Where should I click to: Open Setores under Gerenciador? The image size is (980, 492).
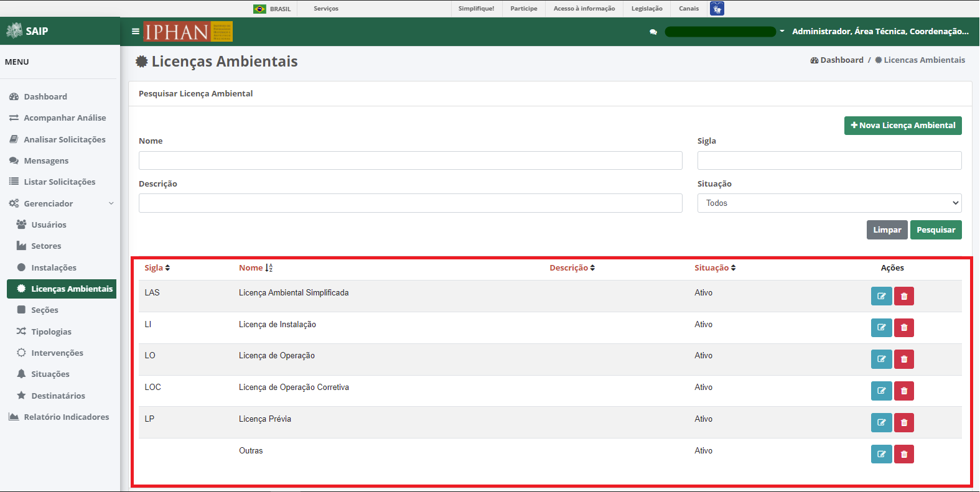(46, 246)
